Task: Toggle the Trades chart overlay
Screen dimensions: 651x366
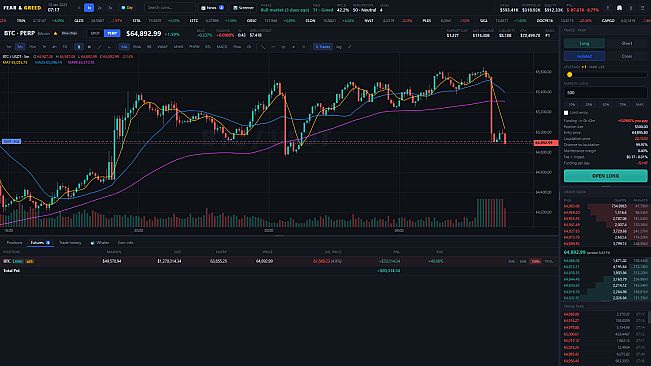Action: (323, 47)
